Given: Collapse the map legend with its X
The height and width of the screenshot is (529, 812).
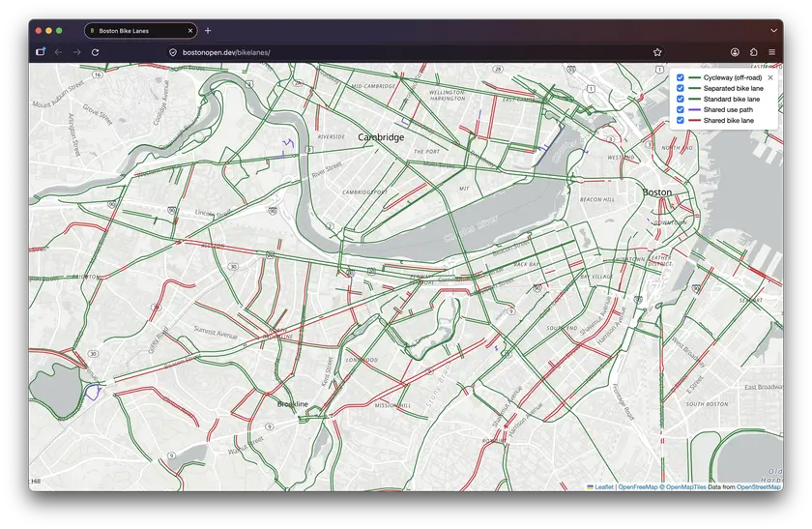Looking at the screenshot, I should tap(770, 77).
